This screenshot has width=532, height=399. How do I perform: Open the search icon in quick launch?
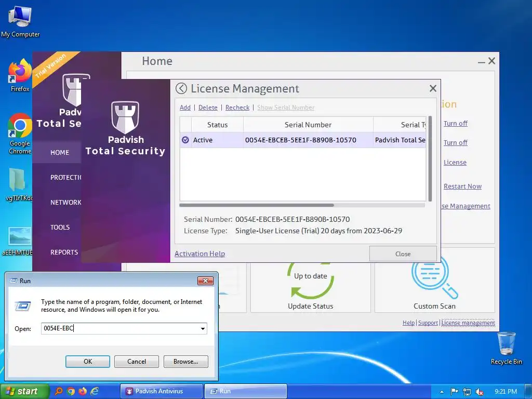(59, 391)
